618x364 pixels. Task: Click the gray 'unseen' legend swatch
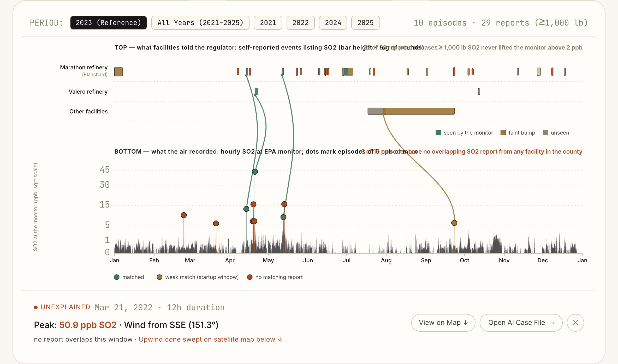click(545, 133)
